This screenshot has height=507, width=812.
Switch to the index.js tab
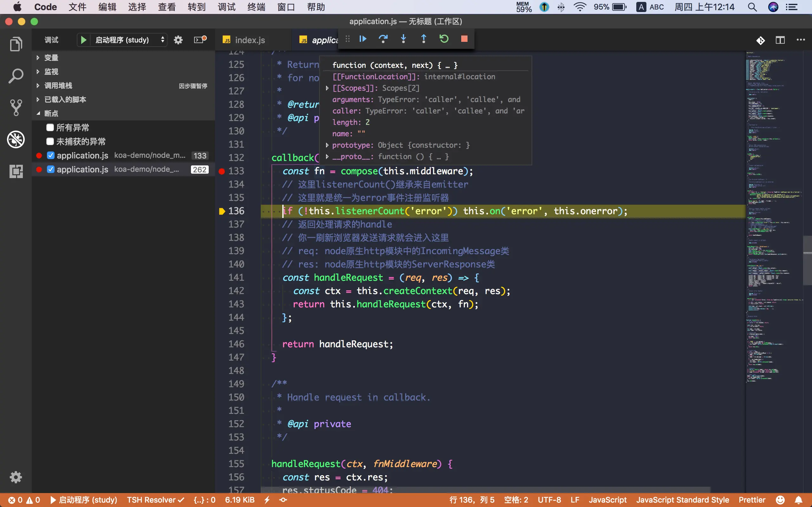coord(249,40)
